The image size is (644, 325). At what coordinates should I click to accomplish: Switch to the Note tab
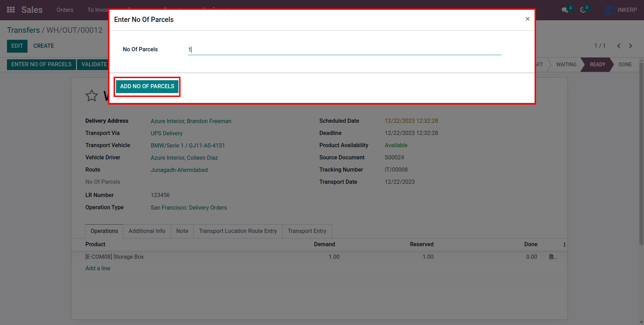tap(182, 231)
